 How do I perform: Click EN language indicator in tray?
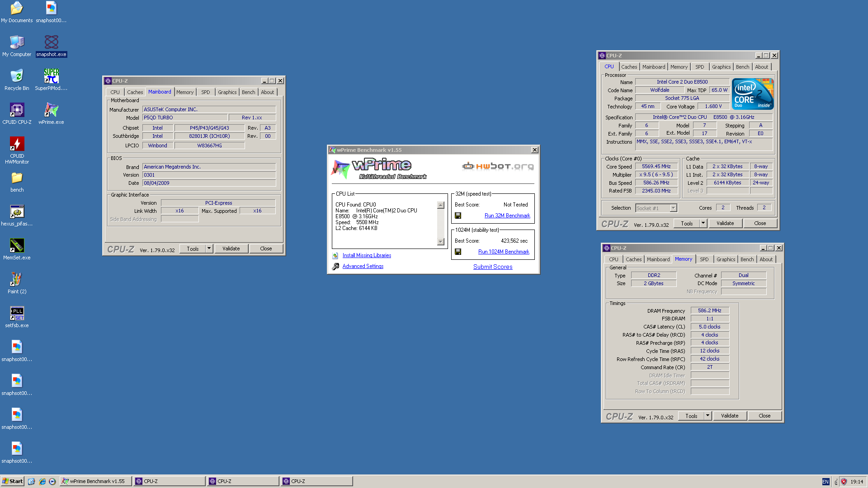click(826, 482)
